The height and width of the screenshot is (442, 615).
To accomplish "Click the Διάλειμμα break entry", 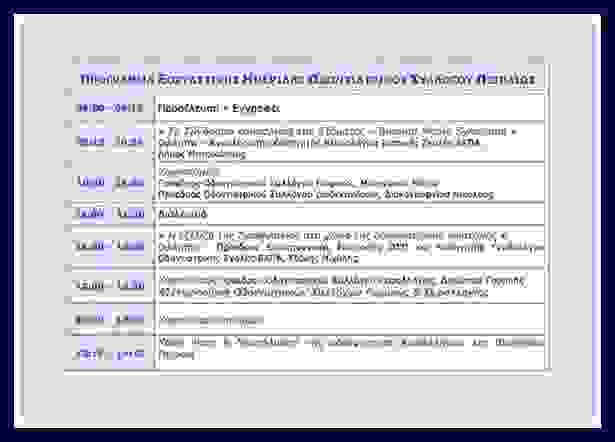I will tap(183, 214).
